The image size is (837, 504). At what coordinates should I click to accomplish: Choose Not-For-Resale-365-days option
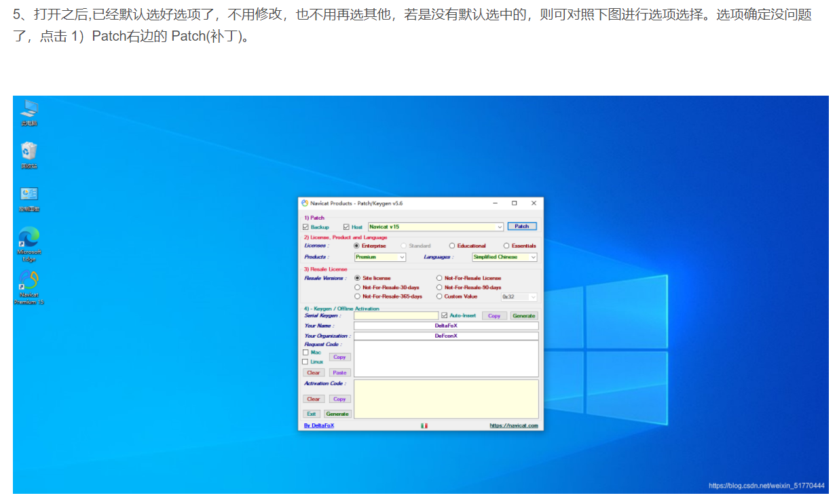(x=358, y=296)
